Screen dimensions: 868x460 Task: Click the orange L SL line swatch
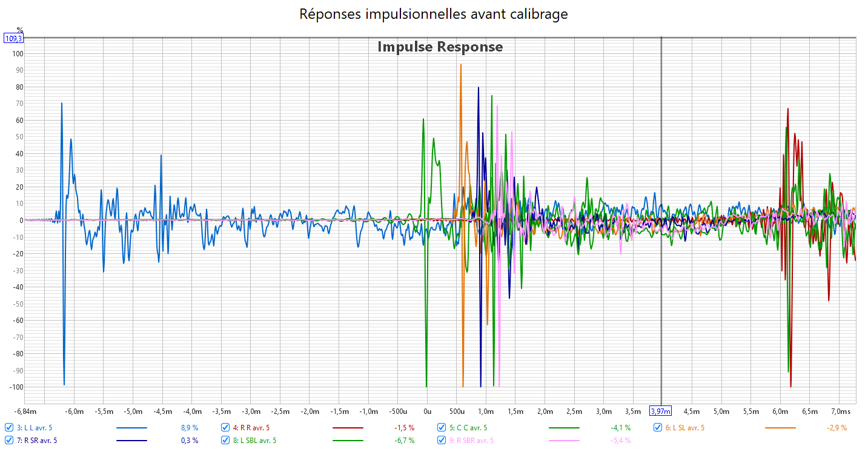[780, 428]
